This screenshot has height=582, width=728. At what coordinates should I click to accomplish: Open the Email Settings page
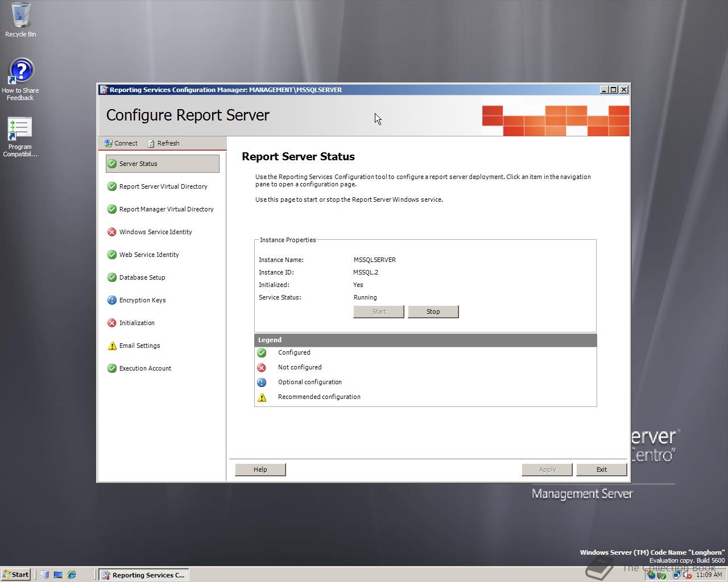pos(134,346)
